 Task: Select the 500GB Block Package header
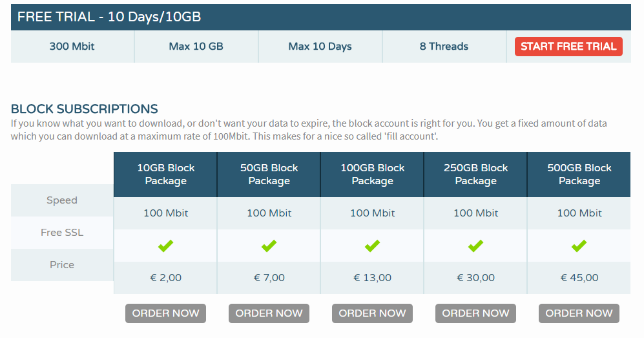[579, 174]
